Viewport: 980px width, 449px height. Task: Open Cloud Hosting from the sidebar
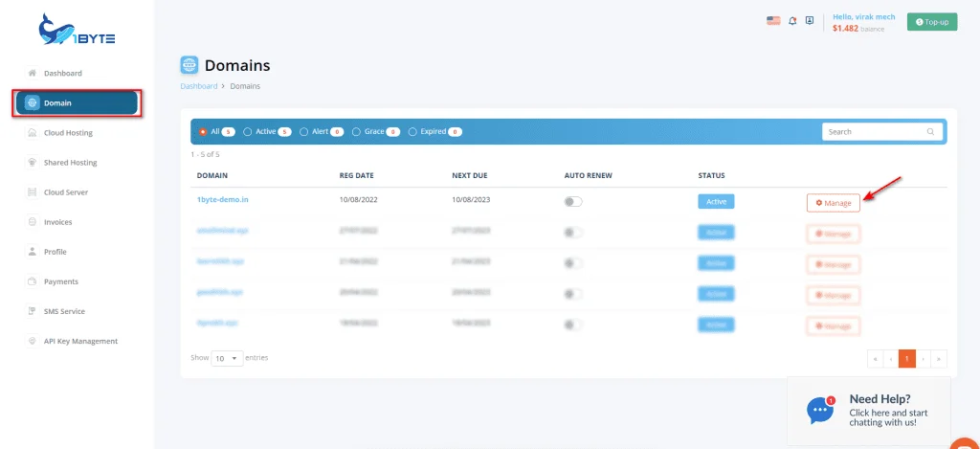(x=68, y=132)
